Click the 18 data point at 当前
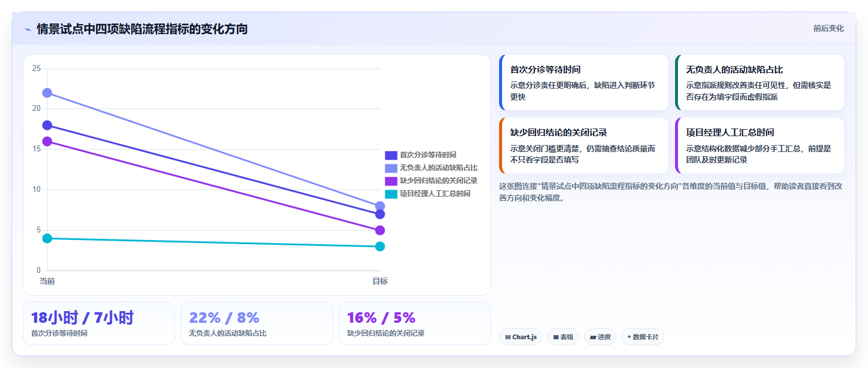The image size is (868, 368). (47, 125)
